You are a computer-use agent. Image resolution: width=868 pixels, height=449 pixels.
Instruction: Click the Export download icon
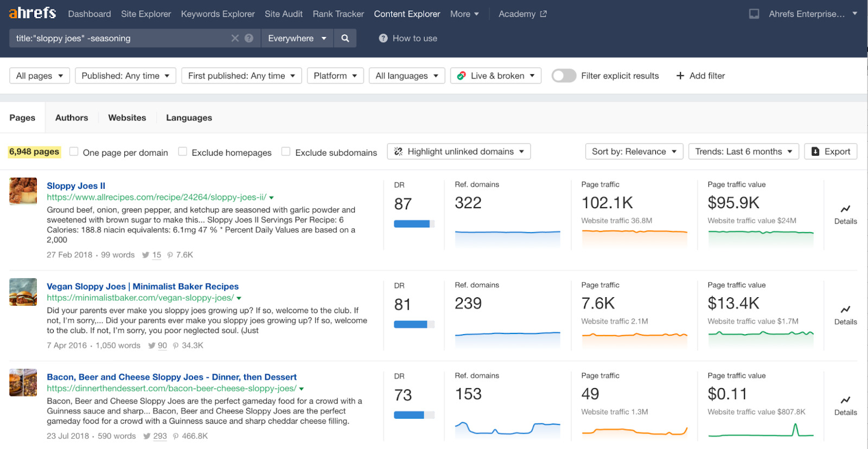pos(815,152)
